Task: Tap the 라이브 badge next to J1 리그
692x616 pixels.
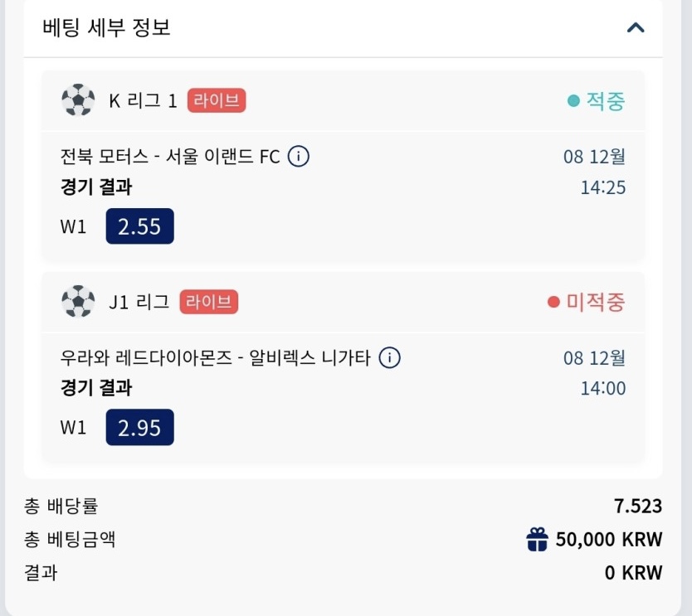Action: point(209,302)
